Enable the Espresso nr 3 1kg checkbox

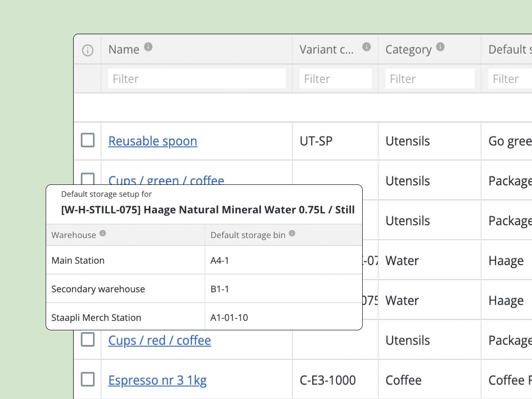coord(87,379)
